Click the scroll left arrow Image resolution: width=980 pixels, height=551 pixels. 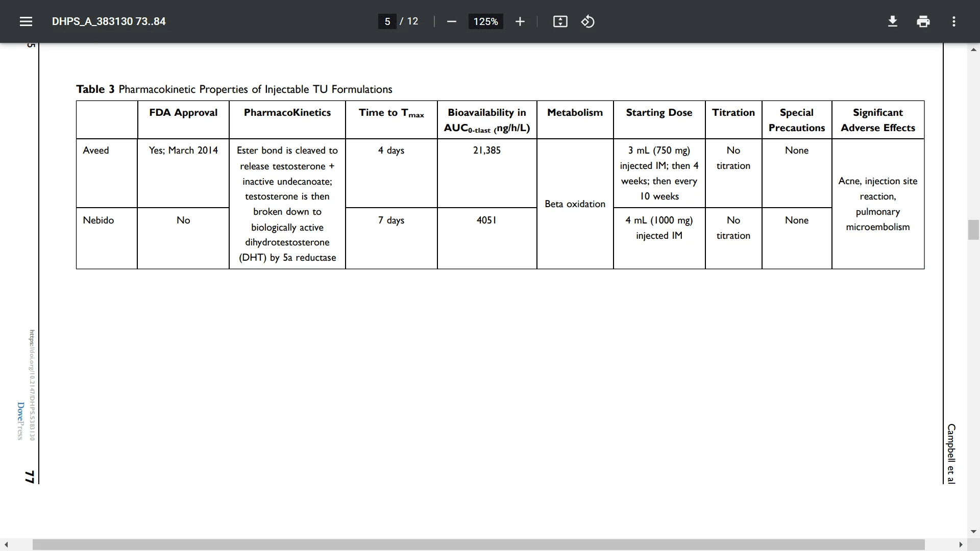(6, 545)
